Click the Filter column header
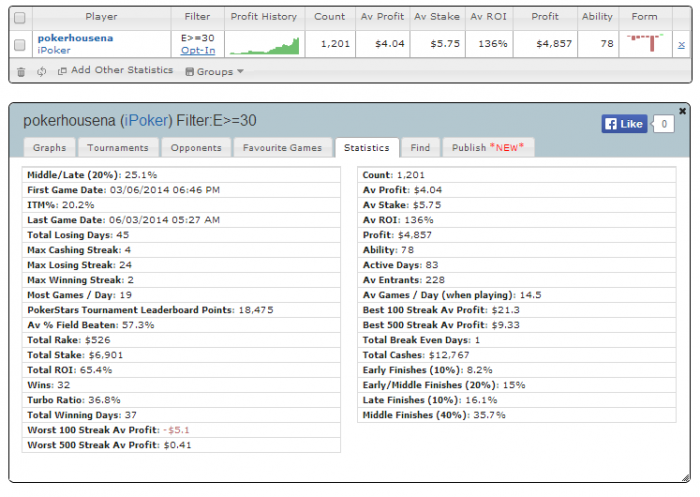The width and height of the screenshot is (700, 497). point(197,17)
